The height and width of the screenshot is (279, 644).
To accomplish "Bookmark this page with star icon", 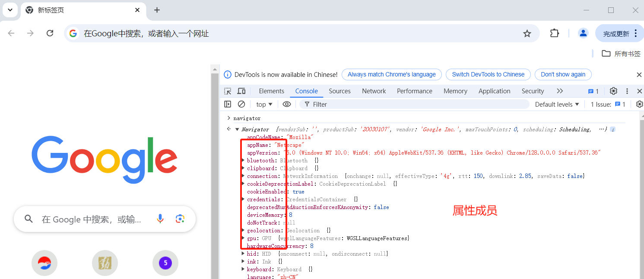I will point(527,33).
